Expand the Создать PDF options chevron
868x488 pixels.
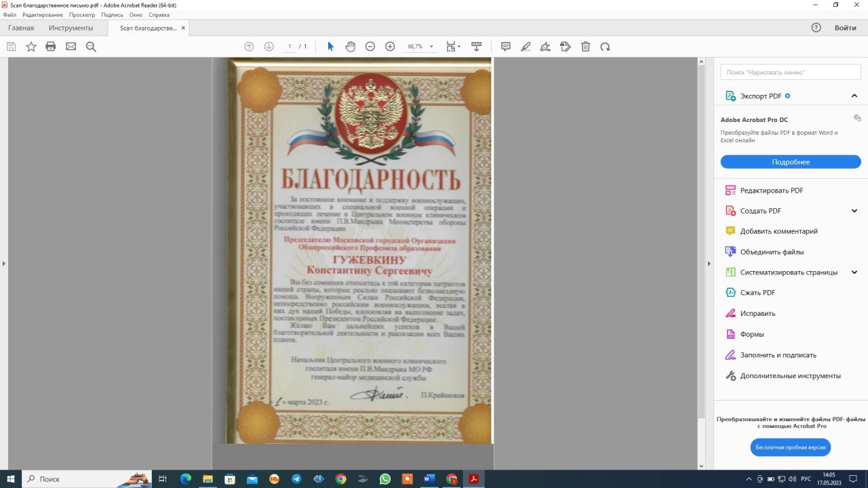853,211
